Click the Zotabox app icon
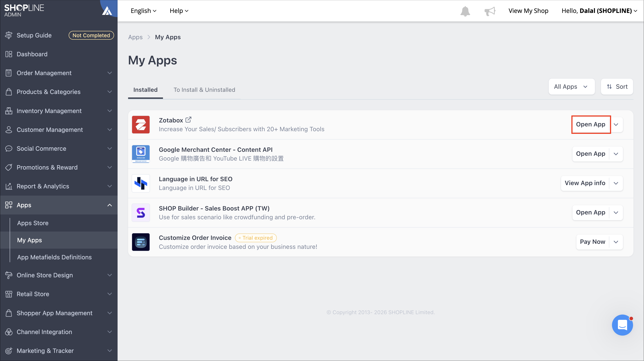Viewport: 644px width, 361px height. point(141,125)
